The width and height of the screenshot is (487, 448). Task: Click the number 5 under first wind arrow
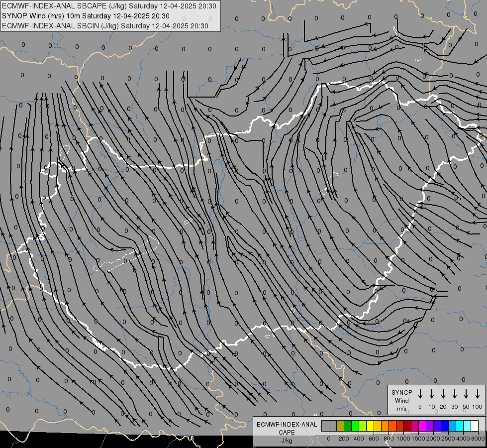click(x=420, y=407)
